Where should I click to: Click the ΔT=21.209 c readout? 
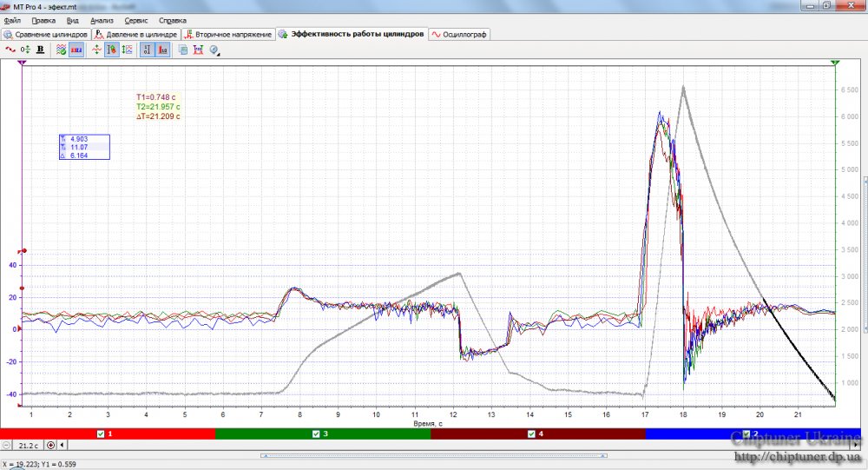click(x=158, y=116)
